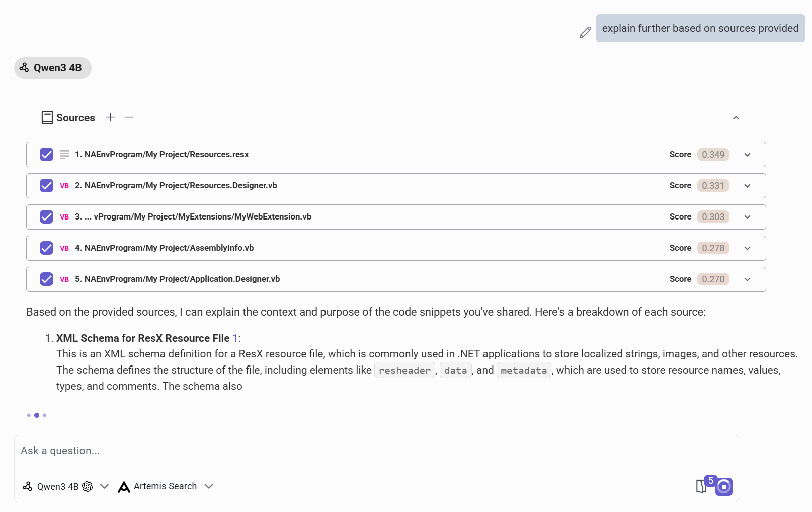The height and width of the screenshot is (512, 812).
Task: Open the Artemis Search dropdown
Action: (x=209, y=486)
